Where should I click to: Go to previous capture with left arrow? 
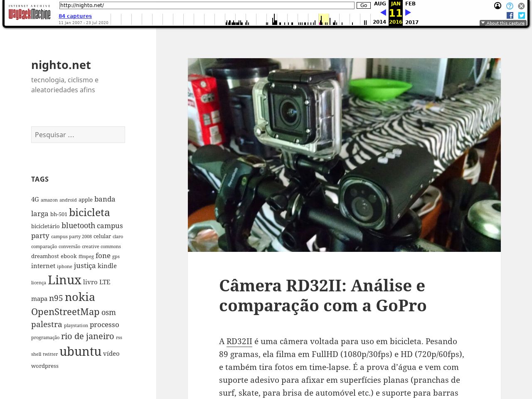point(383,13)
